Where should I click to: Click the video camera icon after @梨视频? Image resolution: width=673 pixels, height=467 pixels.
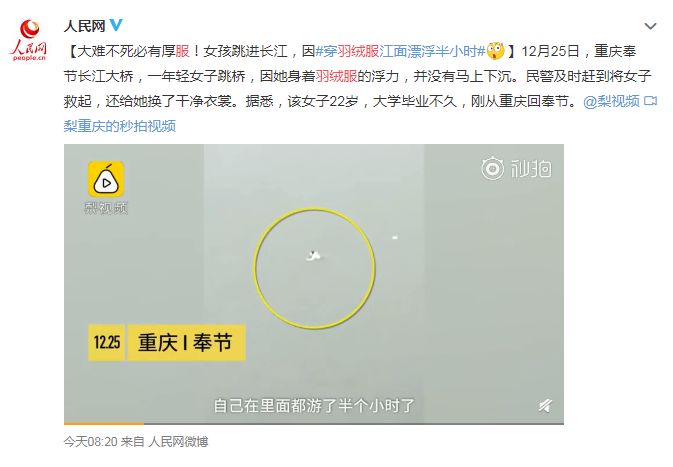pos(651,101)
